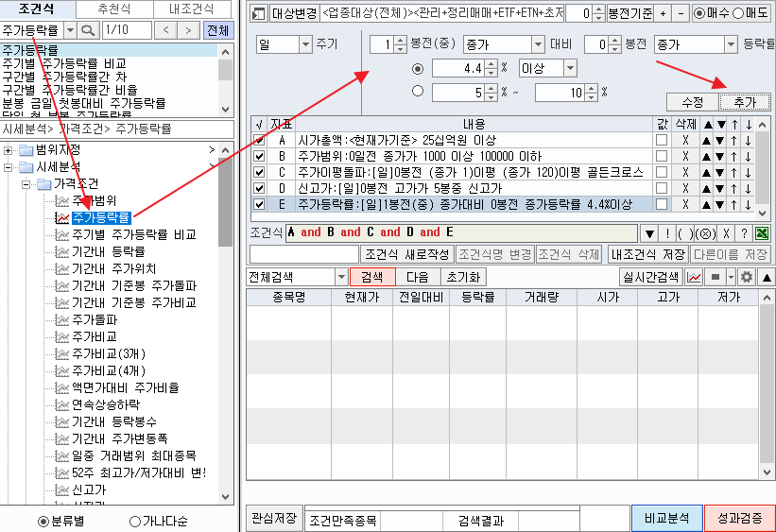Click thin down arrow on row E
Viewport: 776px width, 532px height.
[x=749, y=204]
